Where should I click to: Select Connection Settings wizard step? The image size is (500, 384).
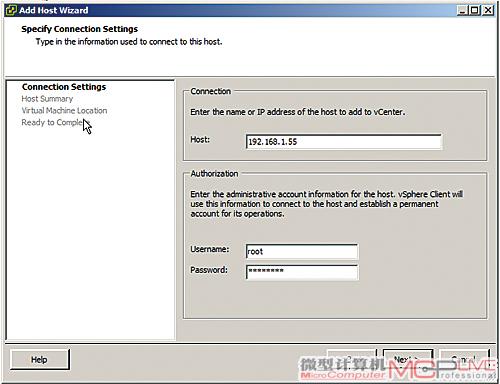[64, 87]
